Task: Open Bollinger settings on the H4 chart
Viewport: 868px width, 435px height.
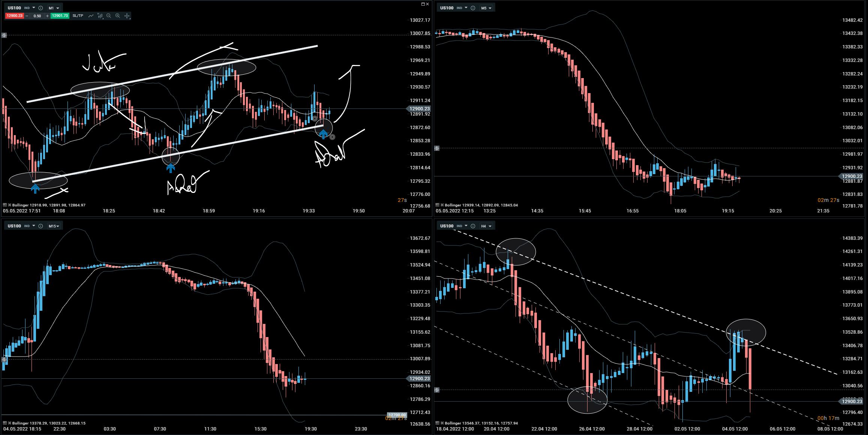Action: pyautogui.click(x=437, y=423)
